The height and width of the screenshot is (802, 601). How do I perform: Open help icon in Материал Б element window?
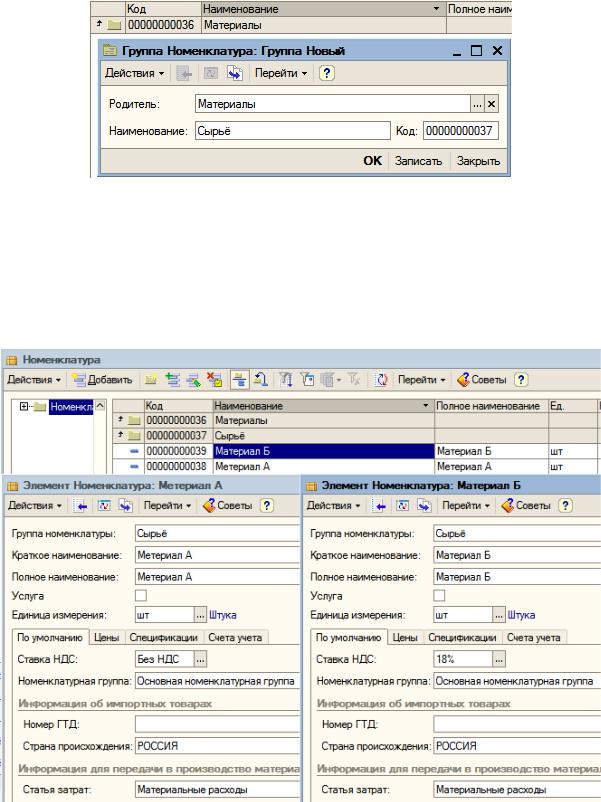coord(565,505)
